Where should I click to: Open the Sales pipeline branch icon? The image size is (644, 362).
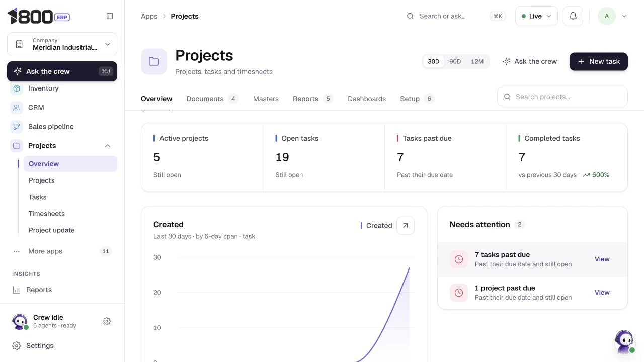[17, 127]
